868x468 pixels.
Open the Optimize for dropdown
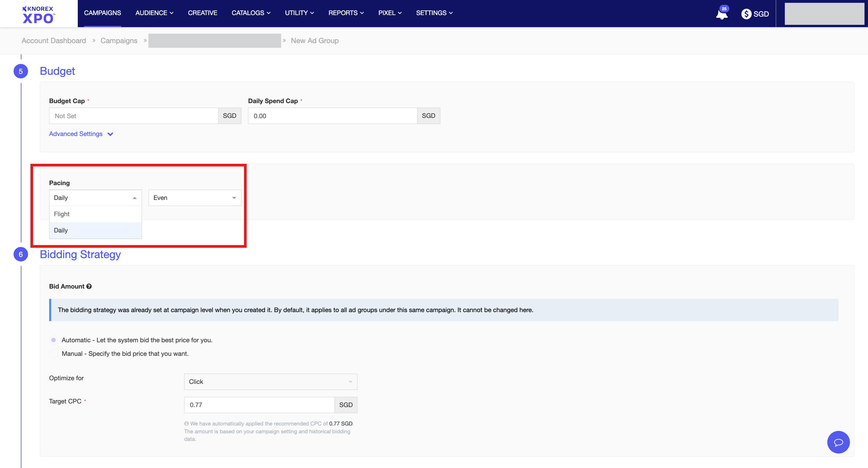point(270,381)
